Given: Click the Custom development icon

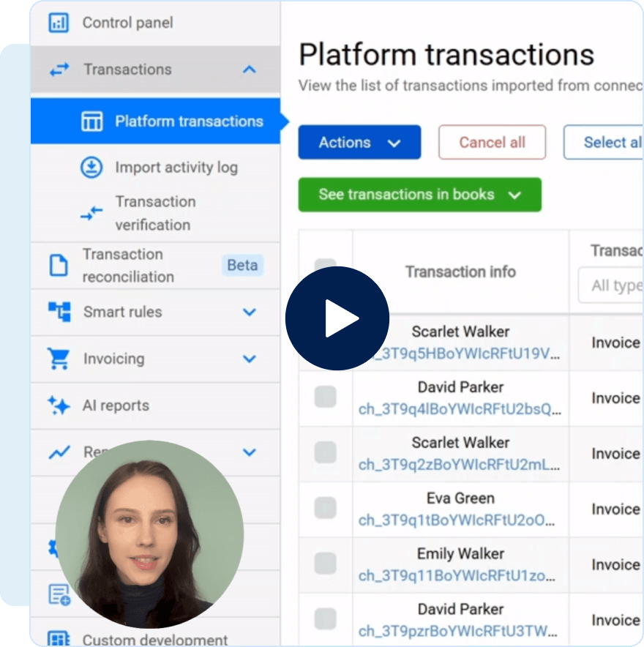Looking at the screenshot, I should pos(59,639).
